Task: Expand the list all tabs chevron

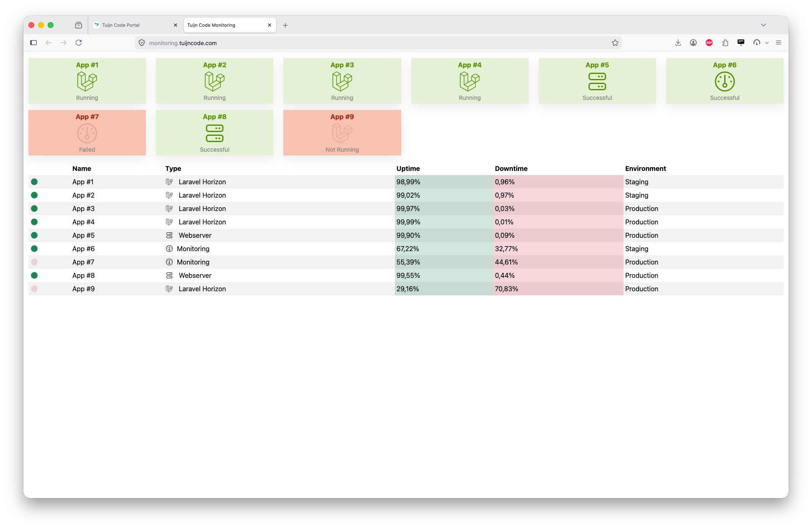Action: click(763, 25)
